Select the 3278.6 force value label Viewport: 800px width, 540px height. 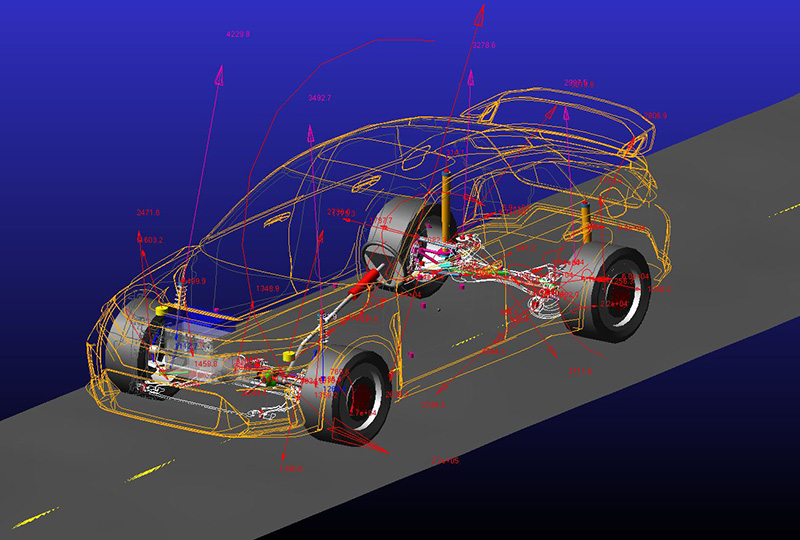[484, 45]
